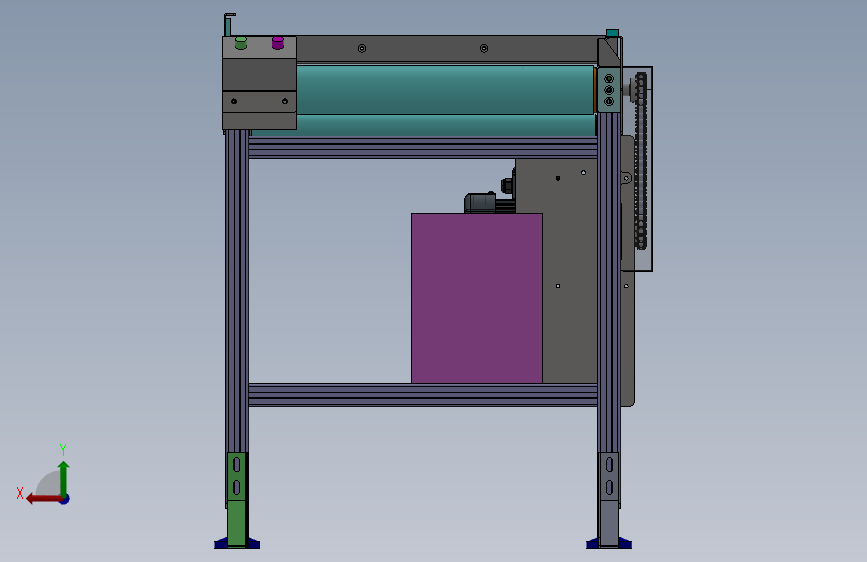The height and width of the screenshot is (562, 867).
Task: Select the gray right foot bracket
Action: [609, 499]
